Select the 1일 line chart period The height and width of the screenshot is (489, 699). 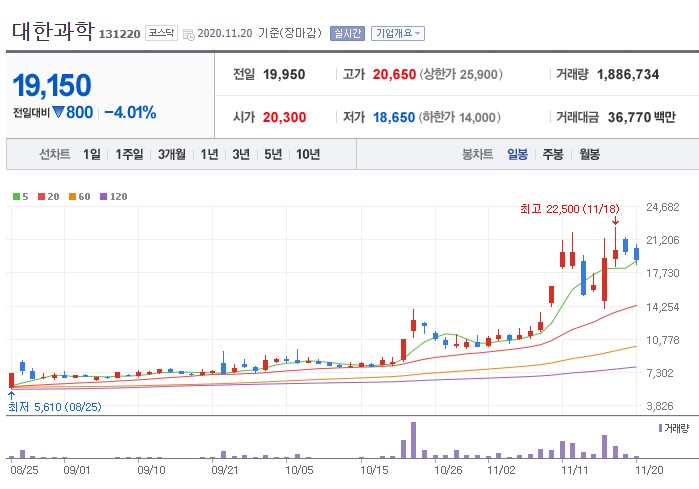click(91, 154)
